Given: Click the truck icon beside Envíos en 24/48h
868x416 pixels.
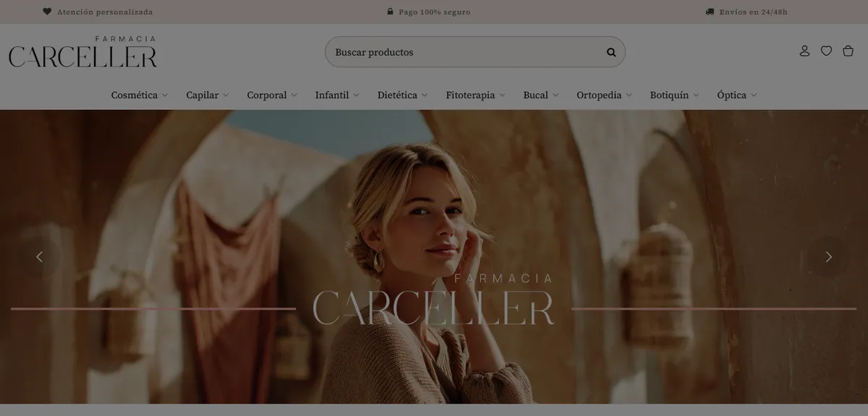Looking at the screenshot, I should 710,12.
